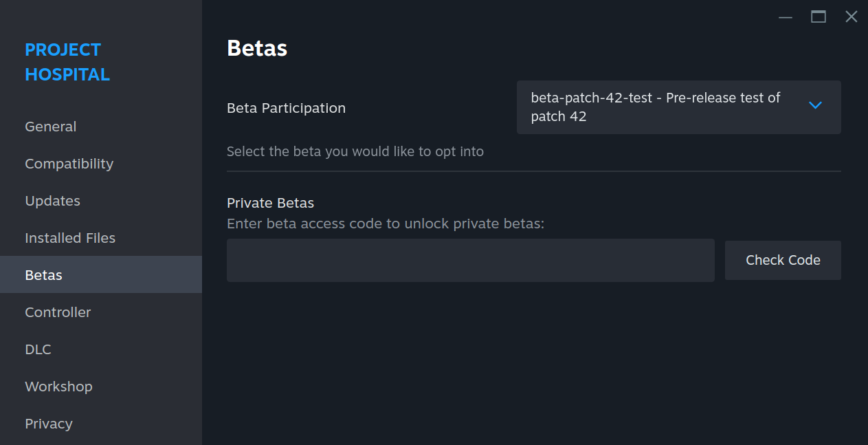Go to the Updates page
Image resolution: width=868 pixels, height=445 pixels.
click(52, 201)
